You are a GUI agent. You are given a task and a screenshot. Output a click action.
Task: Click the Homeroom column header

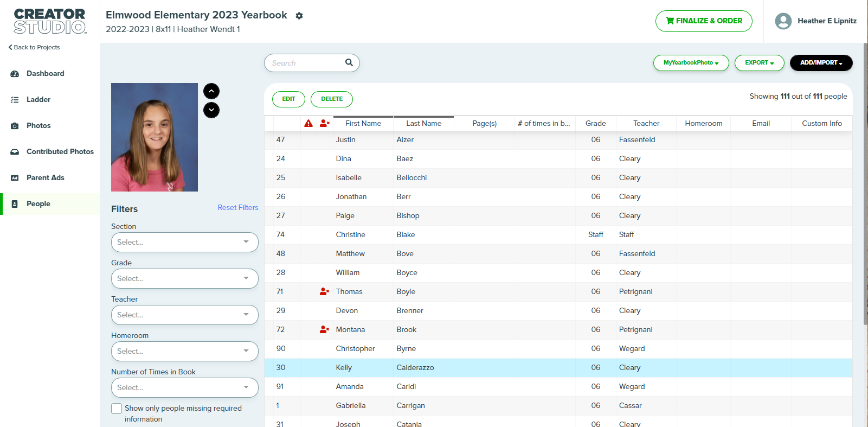tap(704, 123)
